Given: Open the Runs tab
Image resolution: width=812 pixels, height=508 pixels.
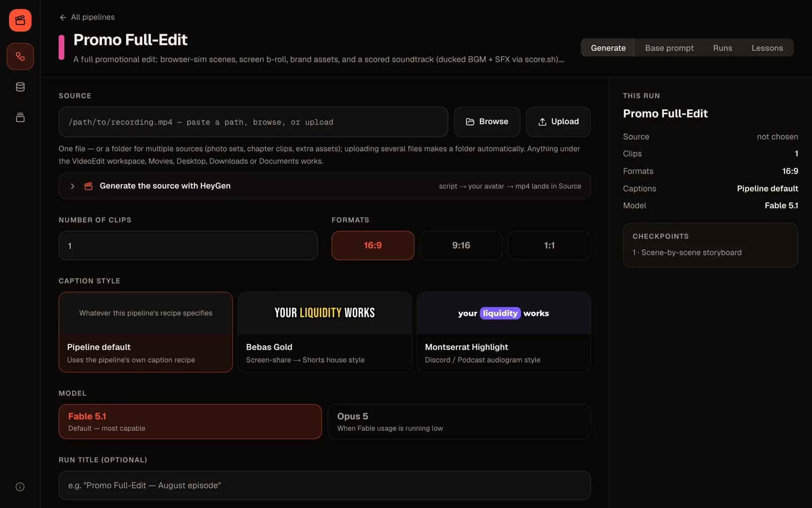Looking at the screenshot, I should (722, 48).
